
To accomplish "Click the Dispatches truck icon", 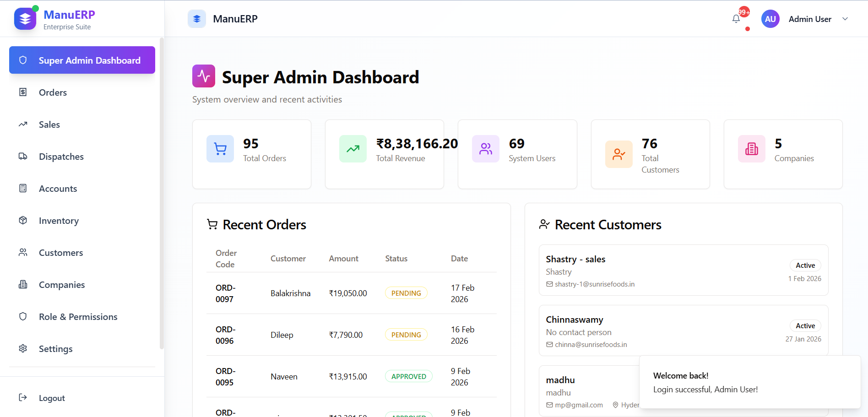I will coord(23,157).
